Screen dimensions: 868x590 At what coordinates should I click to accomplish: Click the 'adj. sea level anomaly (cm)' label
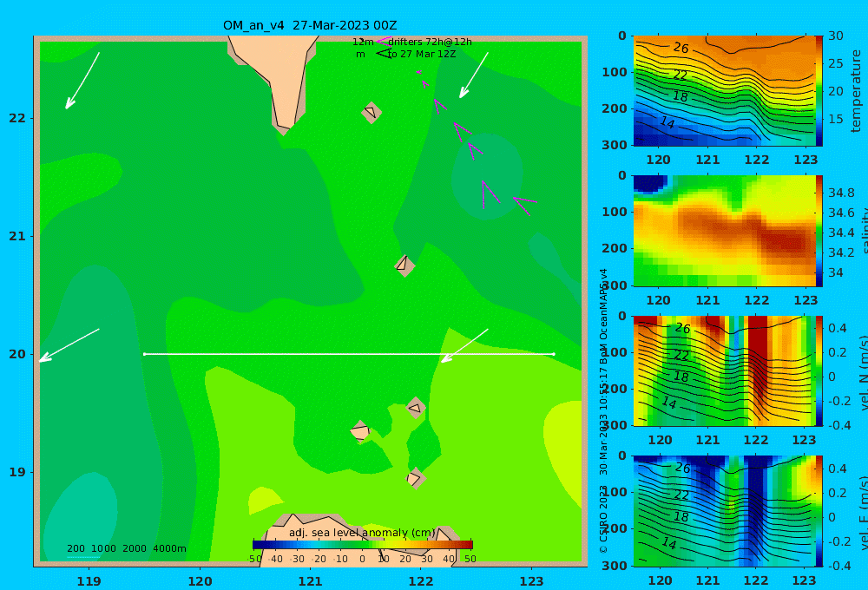pyautogui.click(x=362, y=533)
